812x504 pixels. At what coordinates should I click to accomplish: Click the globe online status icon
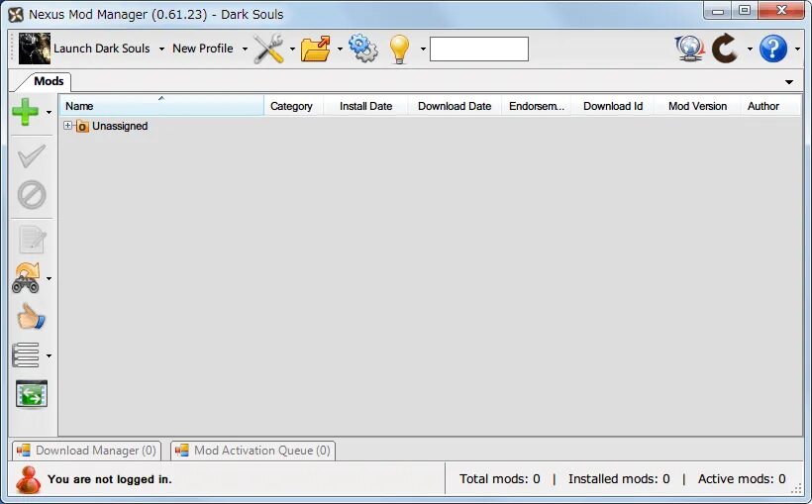coord(690,49)
